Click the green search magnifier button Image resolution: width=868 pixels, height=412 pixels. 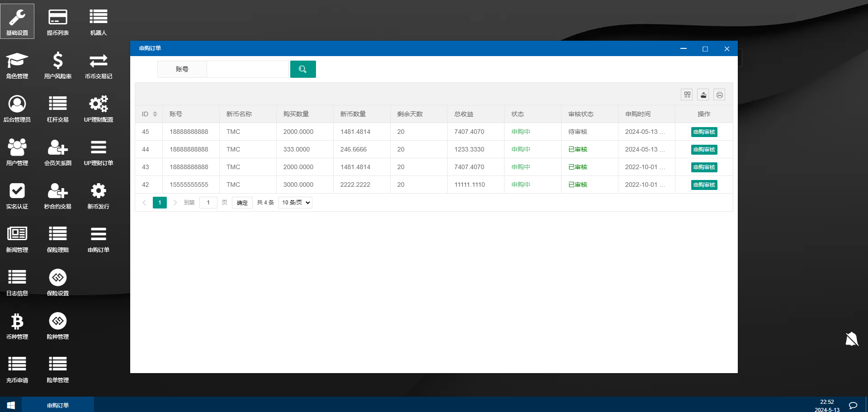tap(303, 69)
